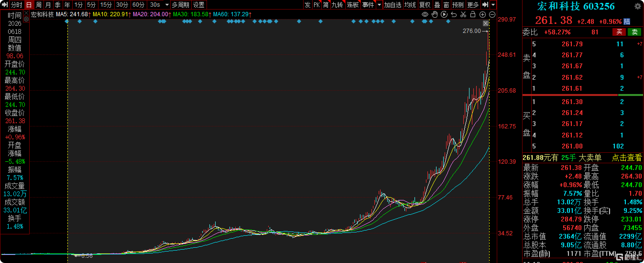Click MA5: 241.68 indicator label
The height and width of the screenshot is (263, 644).
click(73, 14)
